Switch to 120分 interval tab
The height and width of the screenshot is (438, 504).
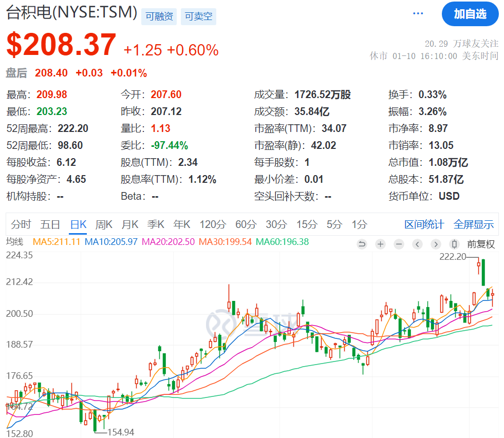(x=213, y=224)
